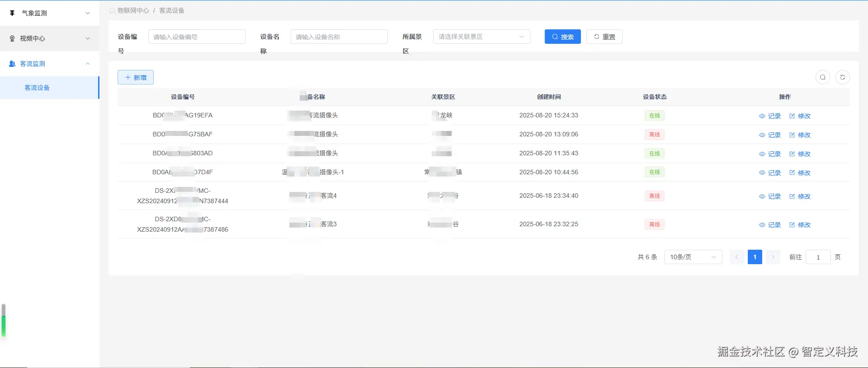View 记录 for row 2025-06-18 23:32:25
This screenshot has width=868, height=368.
click(770, 225)
